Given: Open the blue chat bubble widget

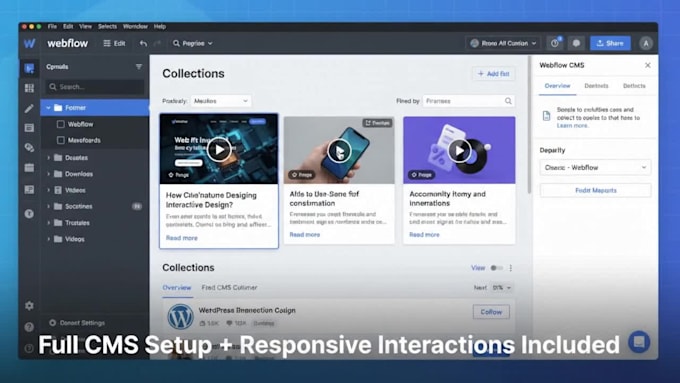Looking at the screenshot, I should click(639, 342).
